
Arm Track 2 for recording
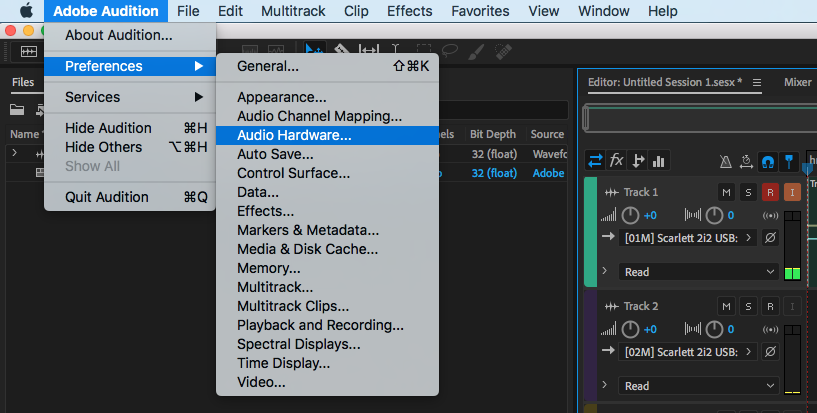click(x=770, y=306)
